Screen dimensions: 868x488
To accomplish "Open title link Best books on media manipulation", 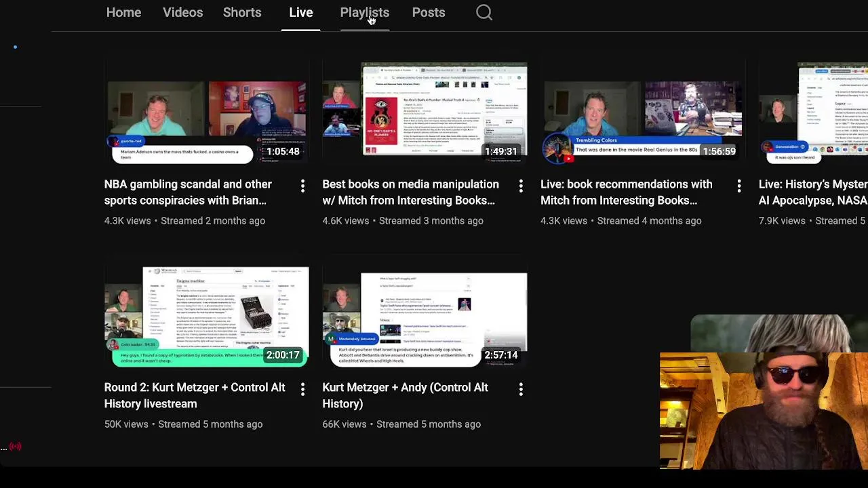I will coord(410,192).
